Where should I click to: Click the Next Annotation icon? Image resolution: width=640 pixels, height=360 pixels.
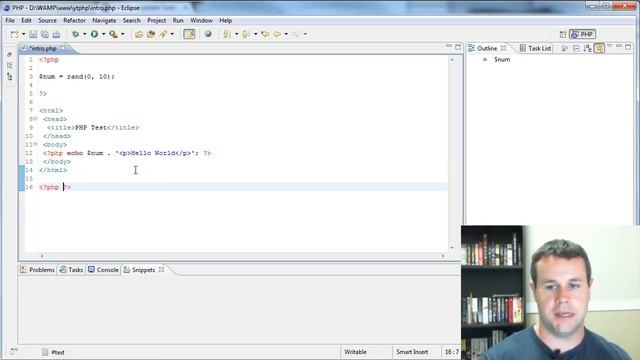click(227, 34)
